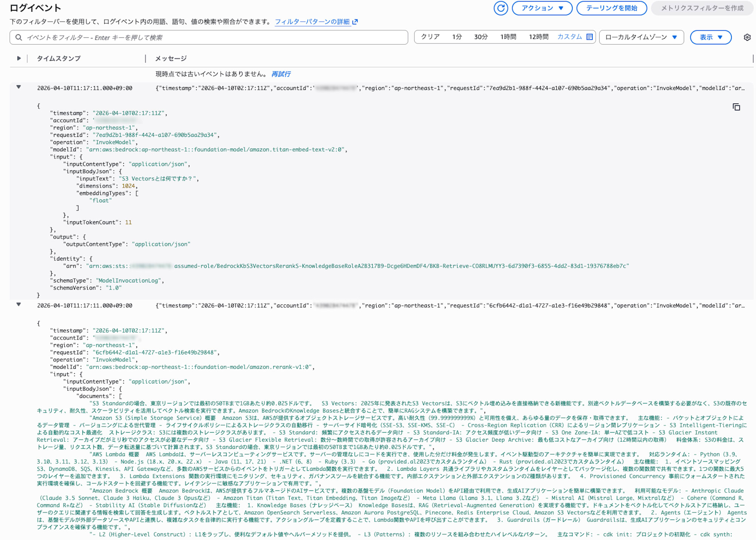The width and height of the screenshot is (756, 540).
Task: Open the アクション dropdown menu
Action: coord(542,8)
